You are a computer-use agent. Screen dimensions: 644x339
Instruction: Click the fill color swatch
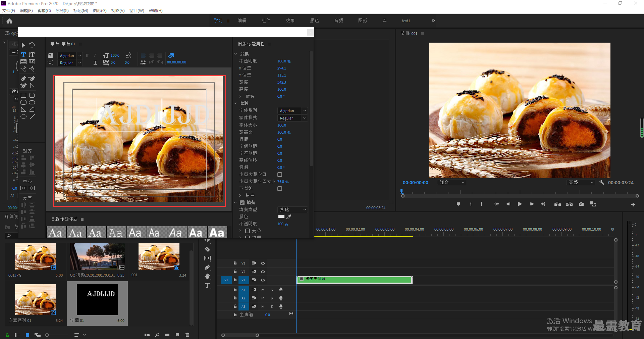[281, 216]
